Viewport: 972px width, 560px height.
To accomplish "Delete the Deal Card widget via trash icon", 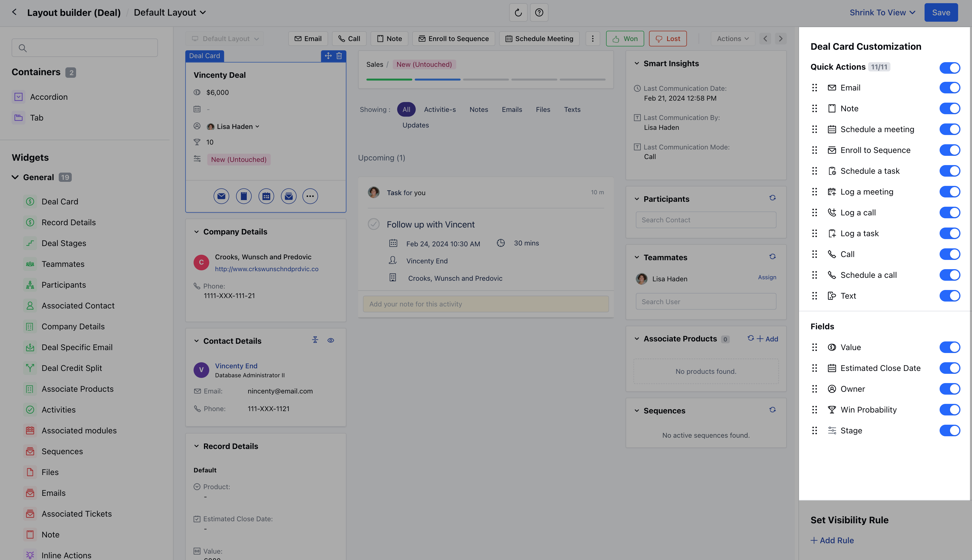I will click(x=339, y=56).
